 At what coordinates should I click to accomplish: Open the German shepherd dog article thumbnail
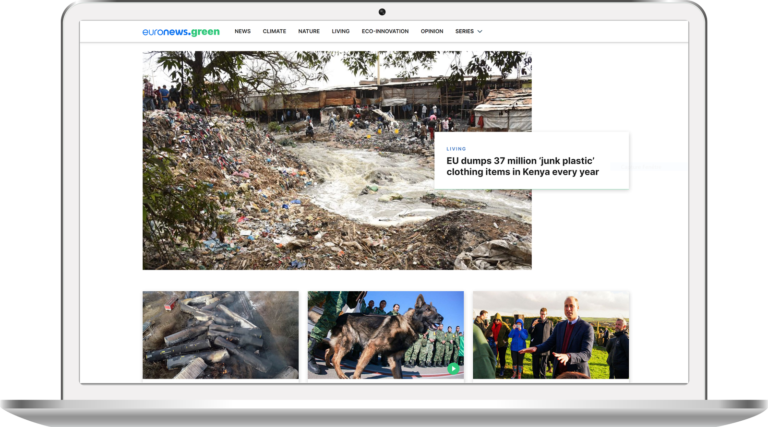pyautogui.click(x=385, y=335)
